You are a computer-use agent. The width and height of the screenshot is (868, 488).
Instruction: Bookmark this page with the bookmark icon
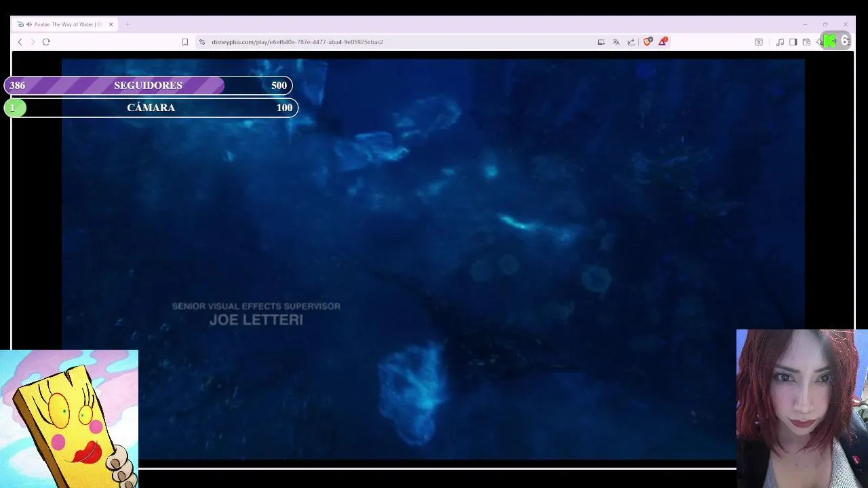pyautogui.click(x=184, y=42)
